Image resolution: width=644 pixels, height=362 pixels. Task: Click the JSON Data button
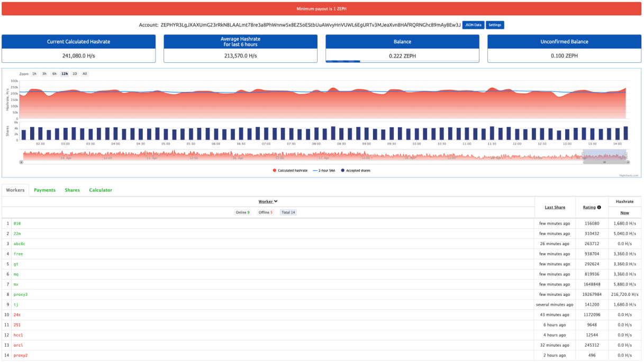tap(473, 25)
